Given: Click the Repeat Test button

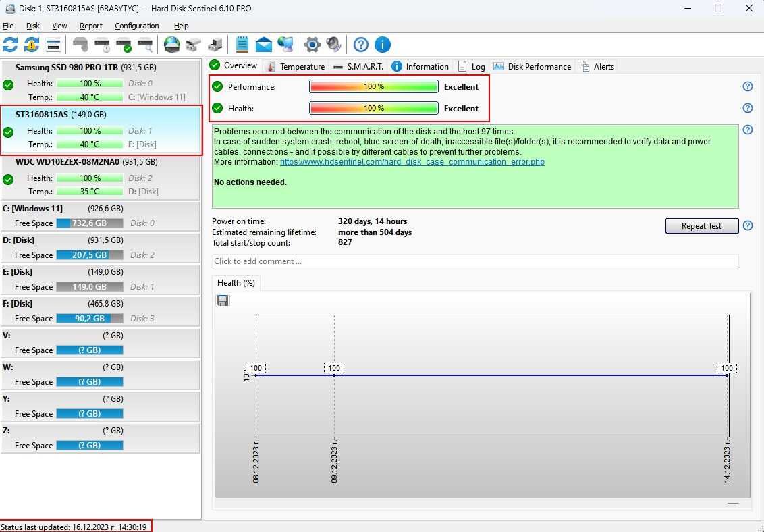Looking at the screenshot, I should pyautogui.click(x=702, y=226).
